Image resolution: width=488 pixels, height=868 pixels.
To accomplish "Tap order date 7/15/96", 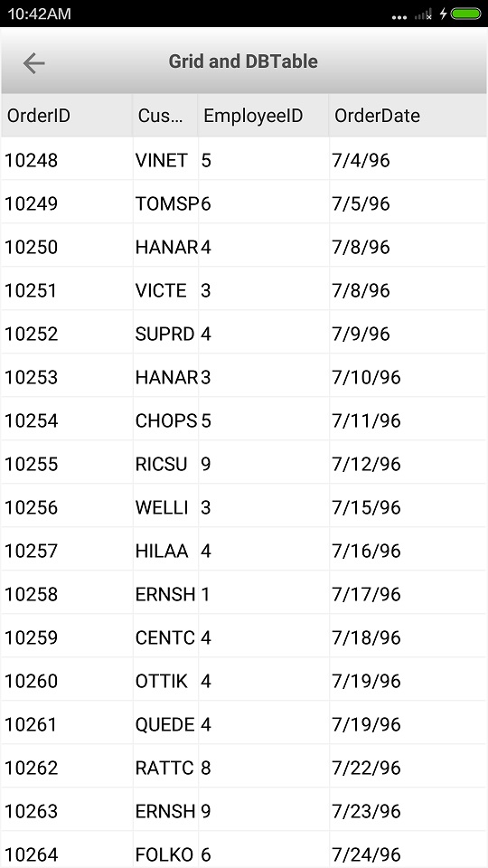I will coord(408,507).
